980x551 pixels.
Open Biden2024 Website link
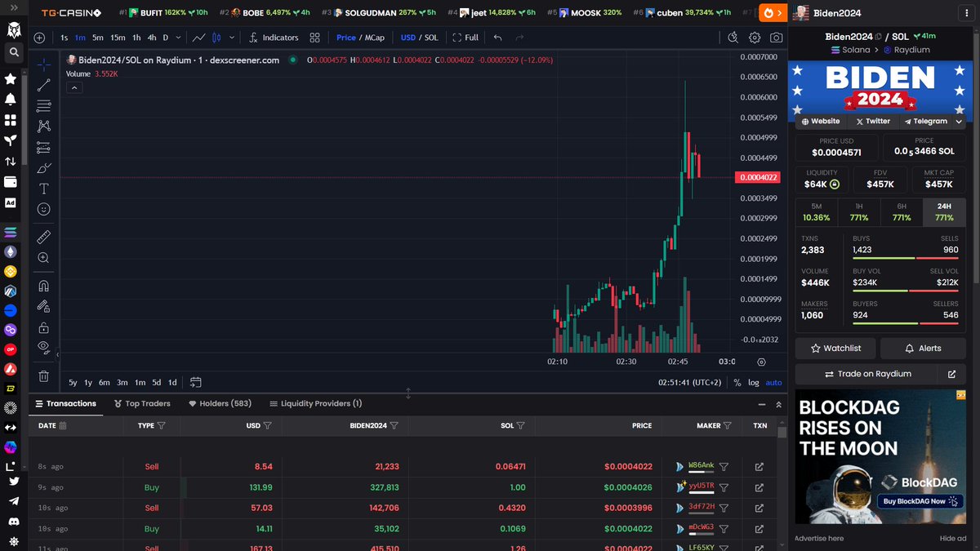[x=820, y=121]
